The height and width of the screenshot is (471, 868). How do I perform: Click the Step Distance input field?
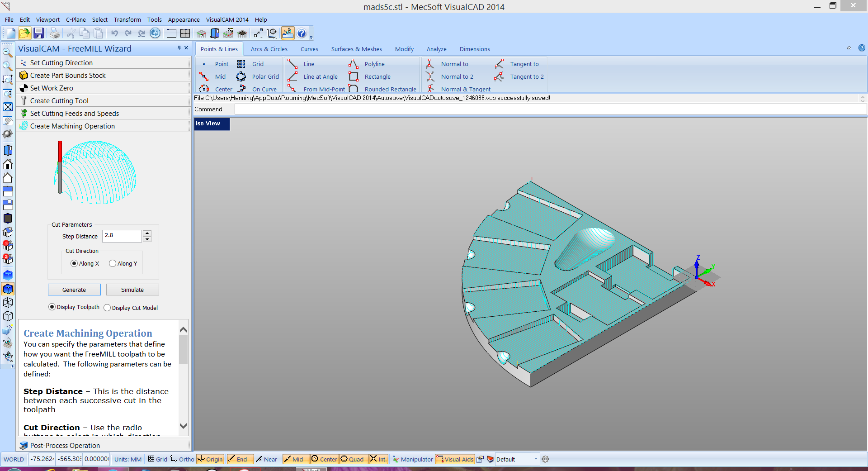122,236
